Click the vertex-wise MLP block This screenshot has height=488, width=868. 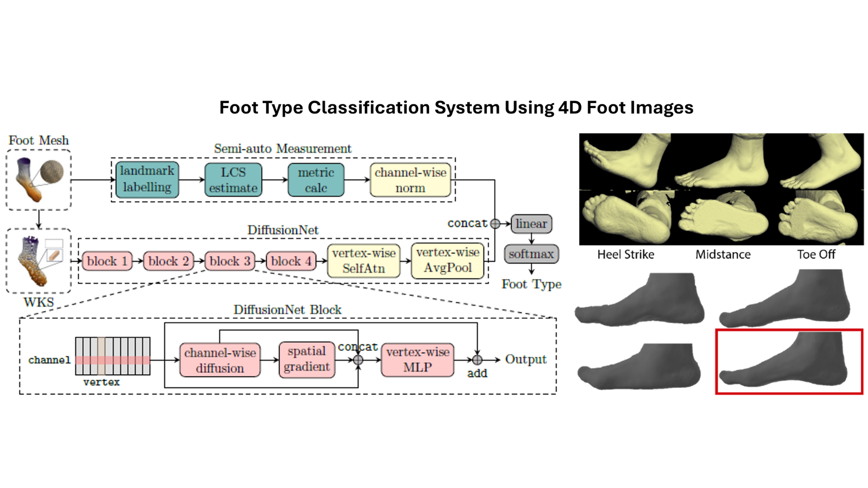417,360
